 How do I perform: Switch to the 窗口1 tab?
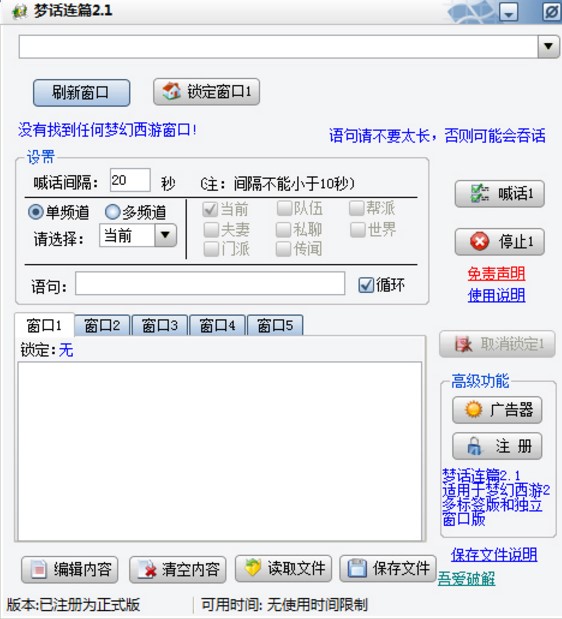44,325
